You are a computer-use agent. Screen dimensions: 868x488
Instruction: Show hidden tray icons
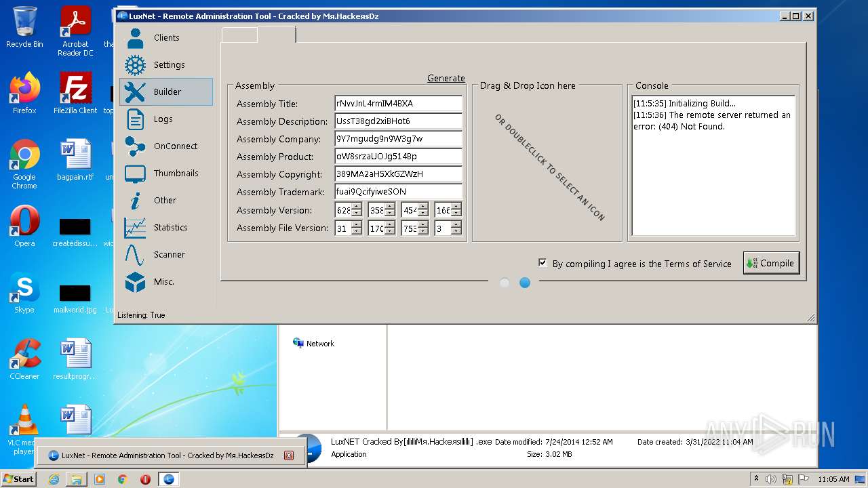pyautogui.click(x=756, y=479)
